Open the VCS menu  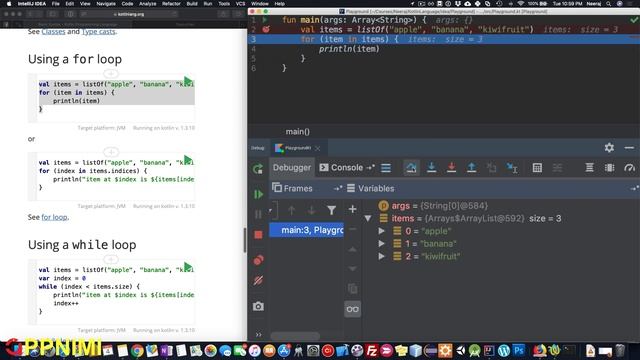[240, 4]
